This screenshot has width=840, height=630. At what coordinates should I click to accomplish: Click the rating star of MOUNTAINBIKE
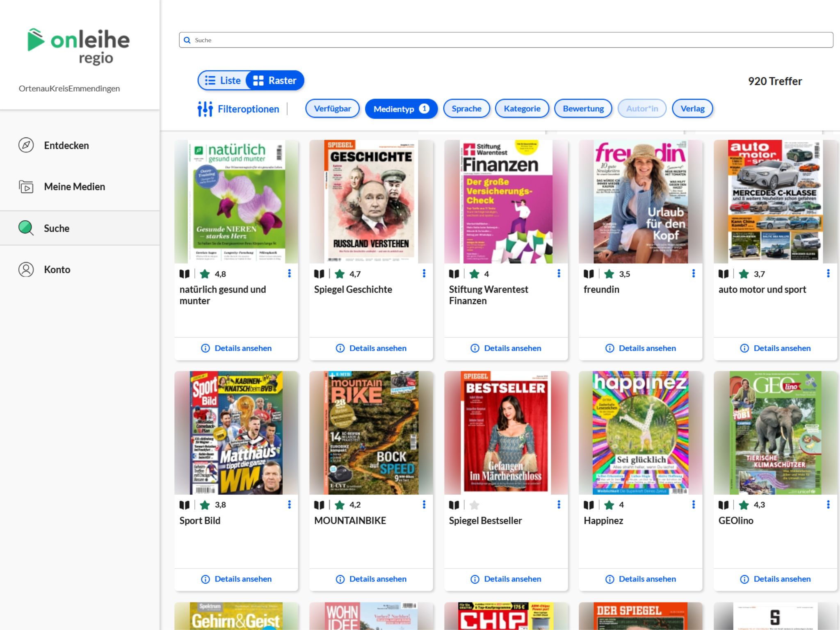[x=340, y=505]
